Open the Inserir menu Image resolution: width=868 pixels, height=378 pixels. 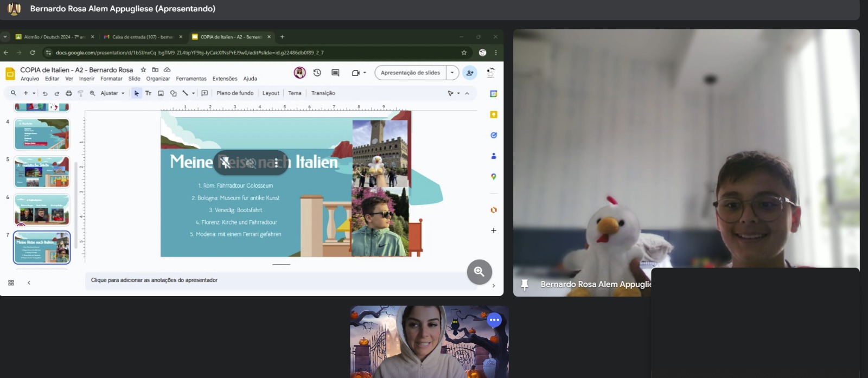[x=87, y=79]
